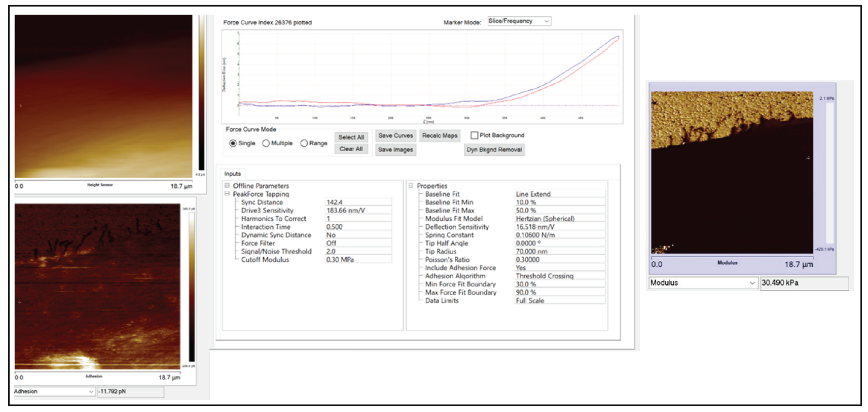Select the Multiple force curve mode
Screen dimensions: 868x412
(266, 143)
